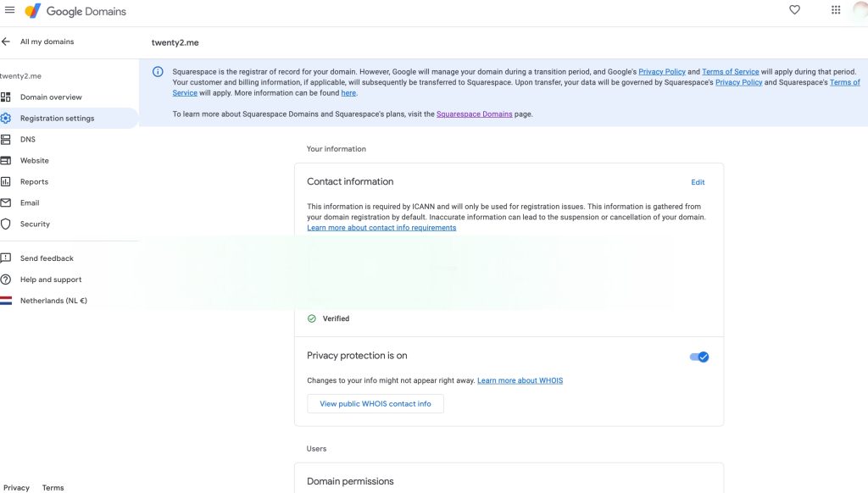Click the Email envelope icon
This screenshot has height=493, width=868.
(6, 203)
